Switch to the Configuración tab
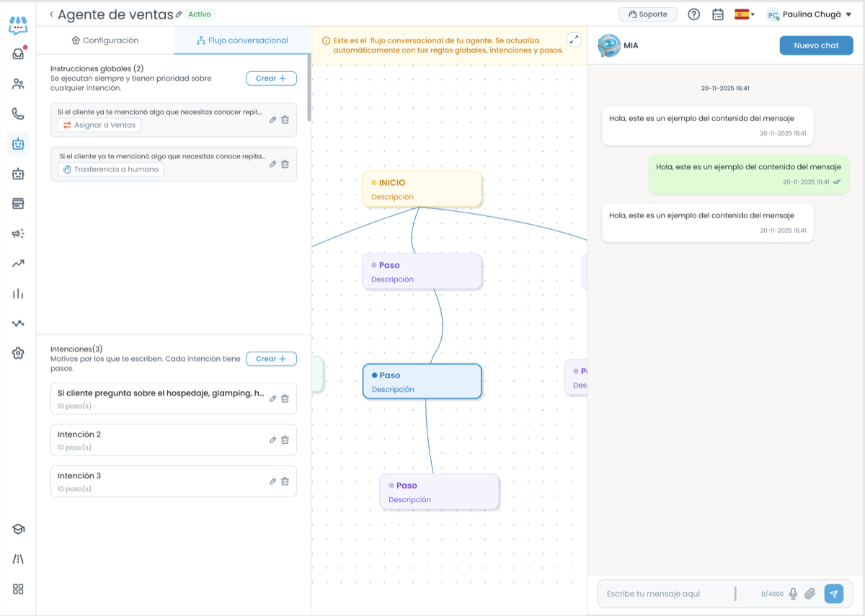The width and height of the screenshot is (865, 616). tap(105, 40)
